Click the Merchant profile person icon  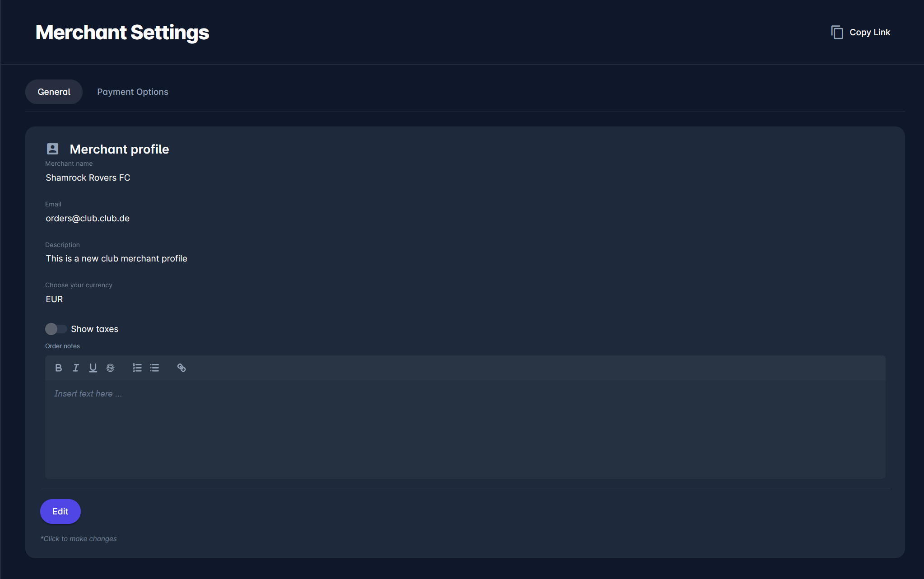point(52,149)
